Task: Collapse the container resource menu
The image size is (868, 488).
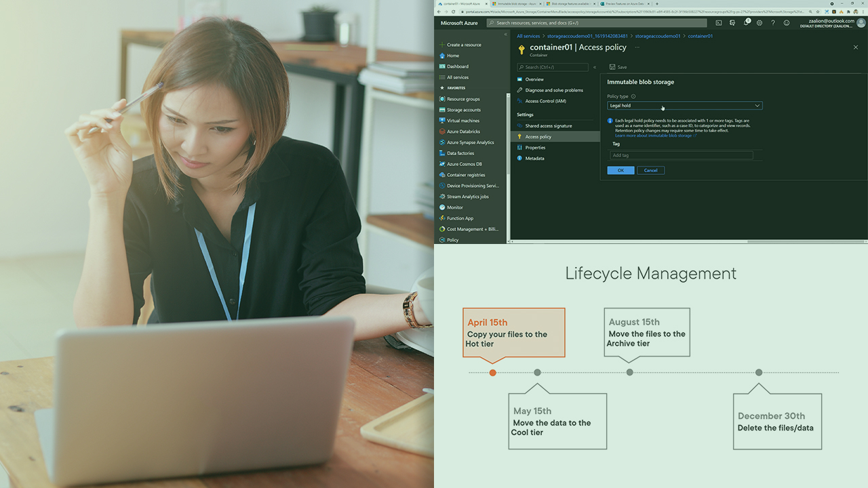Action: tap(595, 67)
